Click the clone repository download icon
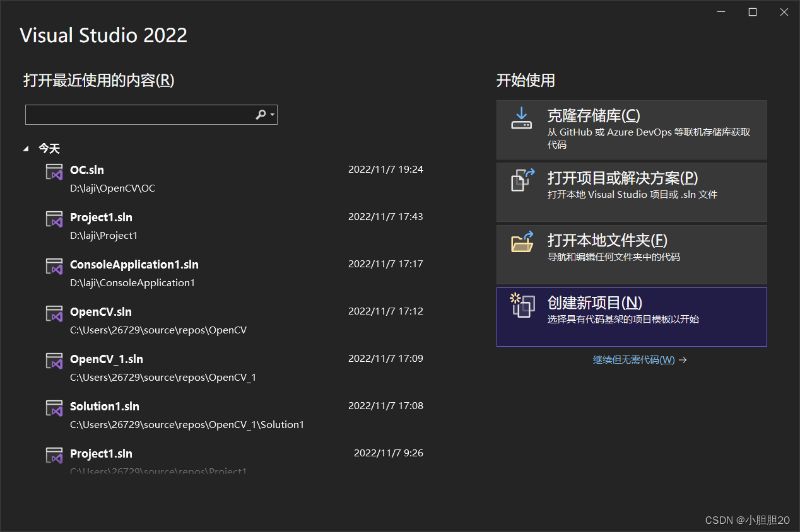 pyautogui.click(x=521, y=118)
